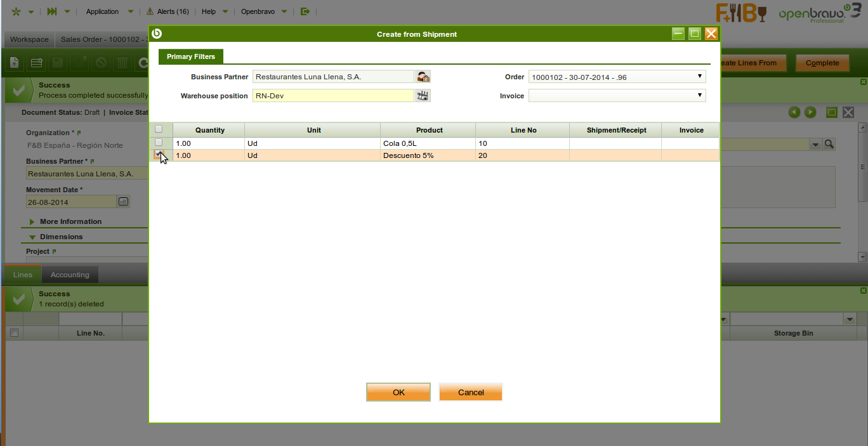Expand the More Information section
This screenshot has height=446, width=868.
coord(70,221)
